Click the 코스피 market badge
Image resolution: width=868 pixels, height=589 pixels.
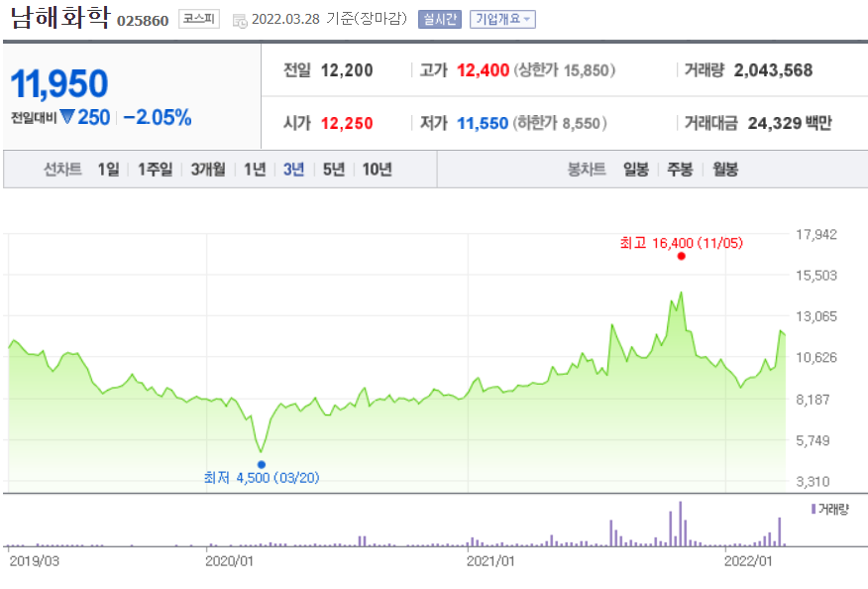tap(199, 20)
